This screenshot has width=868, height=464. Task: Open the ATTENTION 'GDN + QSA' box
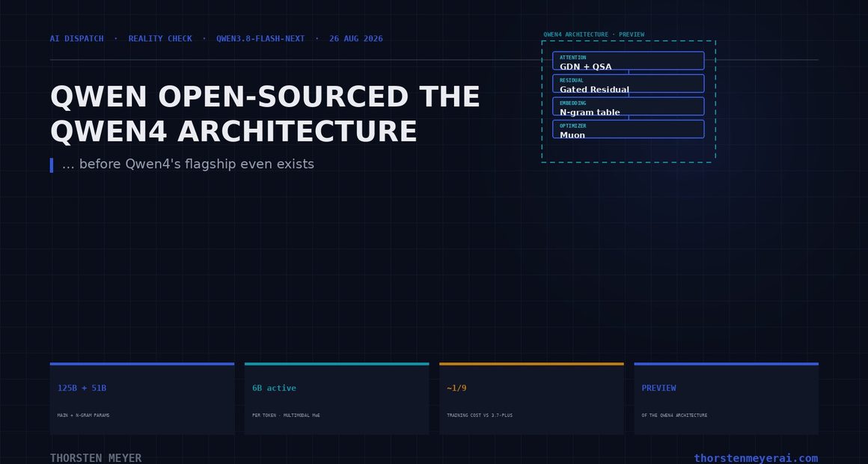pyautogui.click(x=629, y=61)
